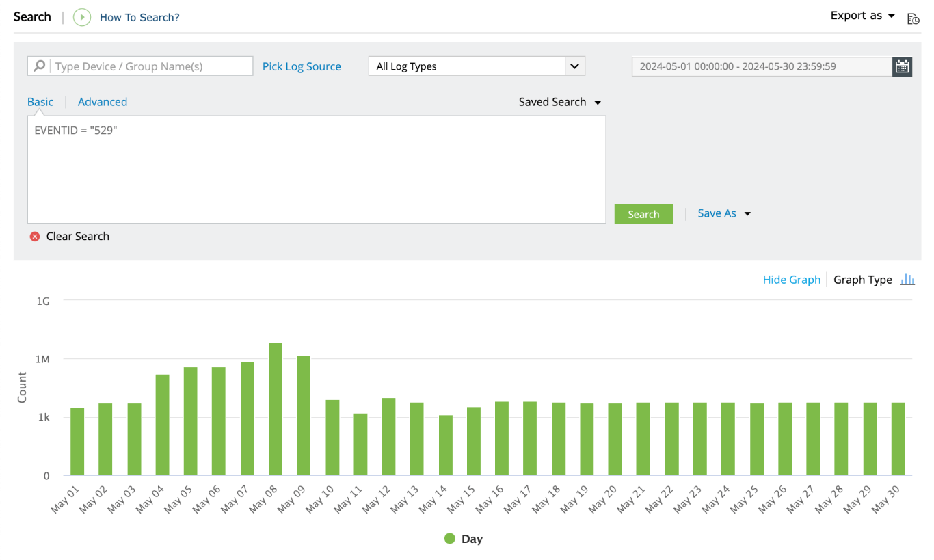Open the Save As dropdown menu

[723, 213]
